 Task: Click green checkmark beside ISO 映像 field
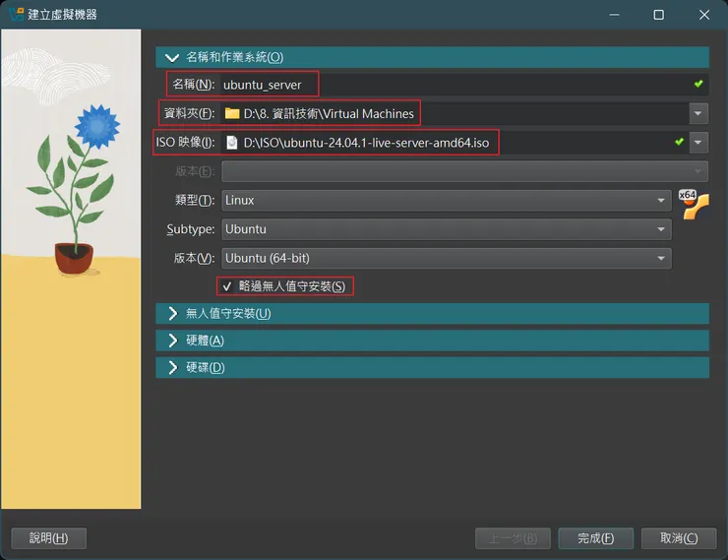(x=679, y=142)
